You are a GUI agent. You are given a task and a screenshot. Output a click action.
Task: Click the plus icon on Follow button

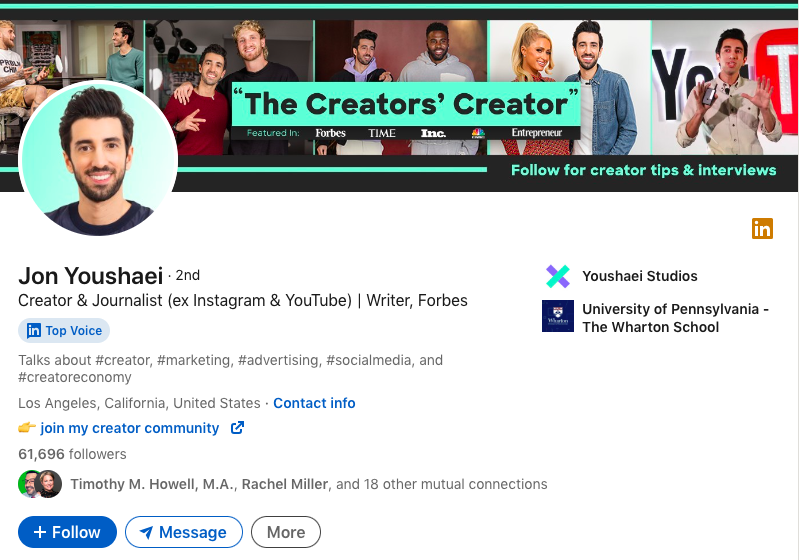[x=40, y=532]
